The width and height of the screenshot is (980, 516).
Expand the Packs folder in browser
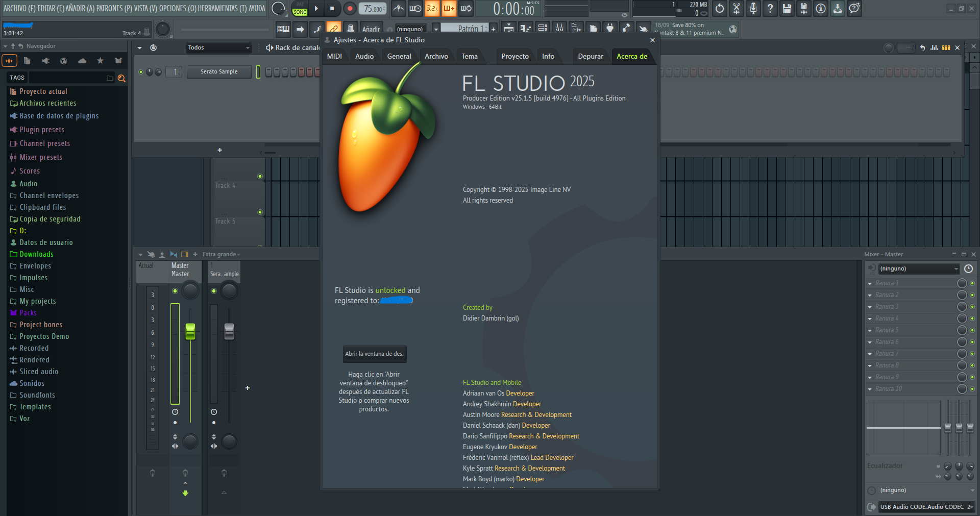pos(28,313)
